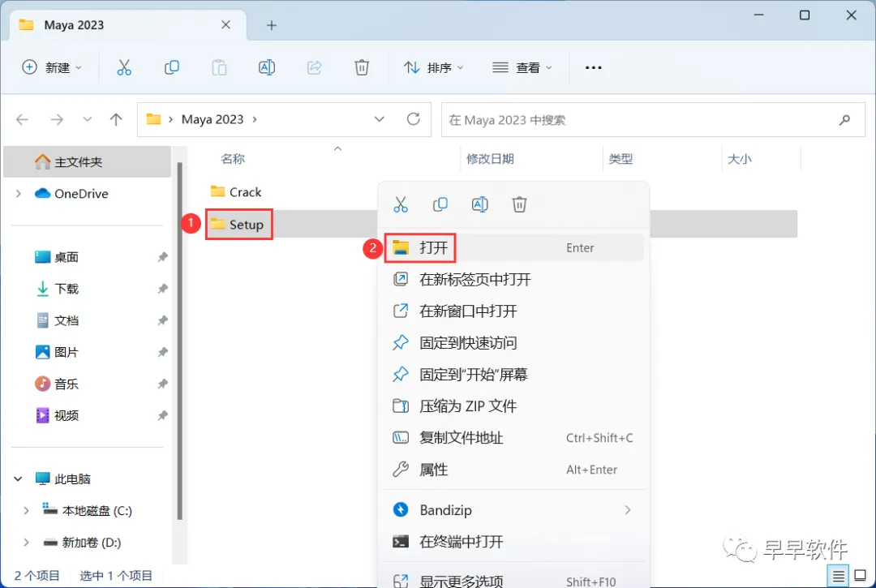Open 下载 in the sidebar
Screen dimensions: 876x588
click(x=66, y=289)
